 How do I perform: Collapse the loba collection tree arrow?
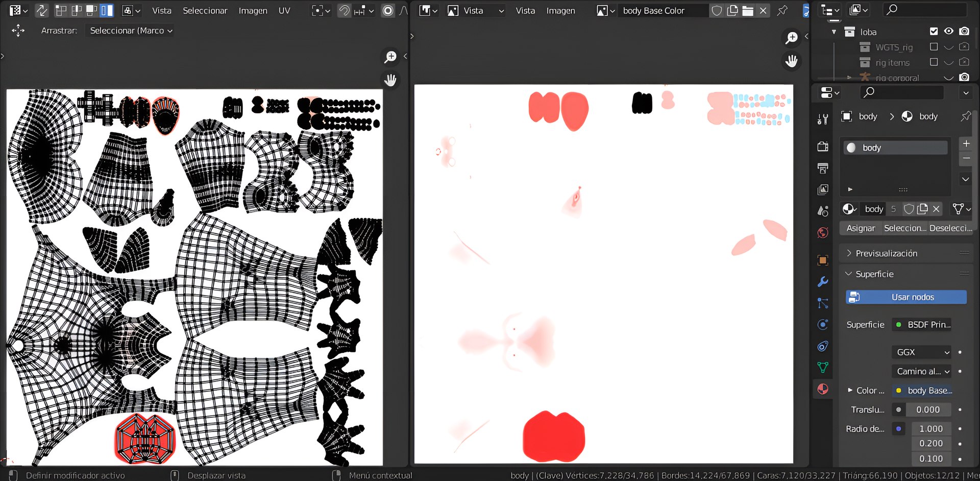[x=834, y=32]
